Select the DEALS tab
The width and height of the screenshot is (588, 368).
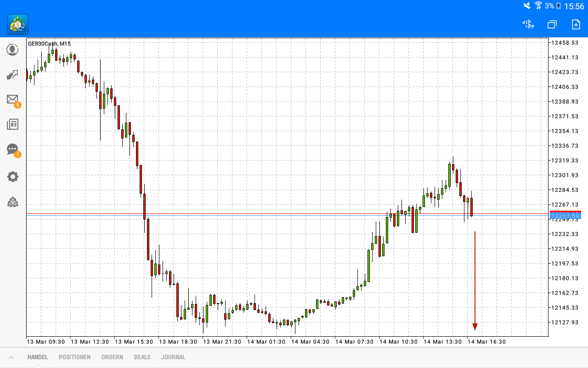(x=142, y=357)
